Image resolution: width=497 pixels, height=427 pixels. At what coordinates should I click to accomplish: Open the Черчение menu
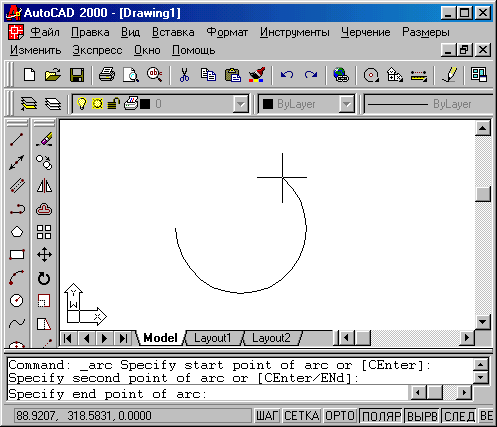365,32
